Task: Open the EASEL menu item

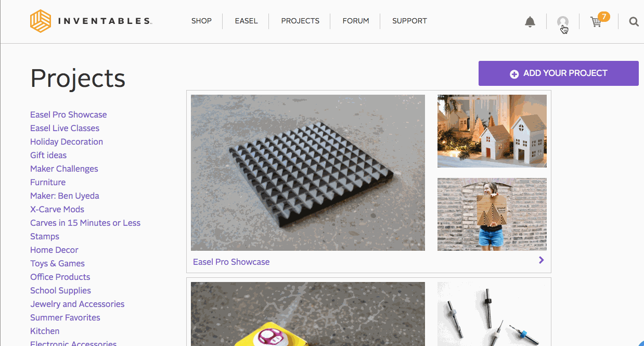Action: tap(246, 21)
